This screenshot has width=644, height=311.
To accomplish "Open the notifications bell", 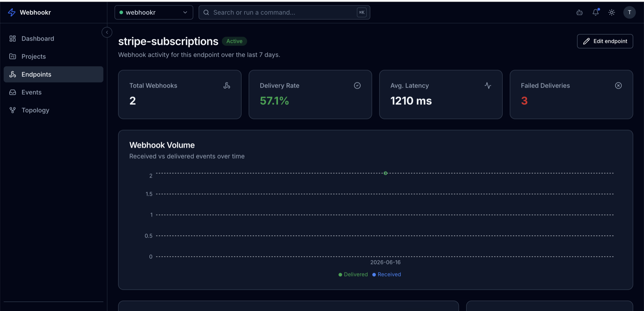I will tap(596, 12).
